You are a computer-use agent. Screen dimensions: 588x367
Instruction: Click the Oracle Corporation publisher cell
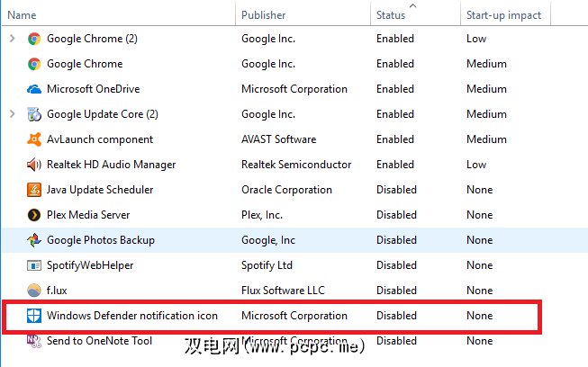[x=287, y=190]
